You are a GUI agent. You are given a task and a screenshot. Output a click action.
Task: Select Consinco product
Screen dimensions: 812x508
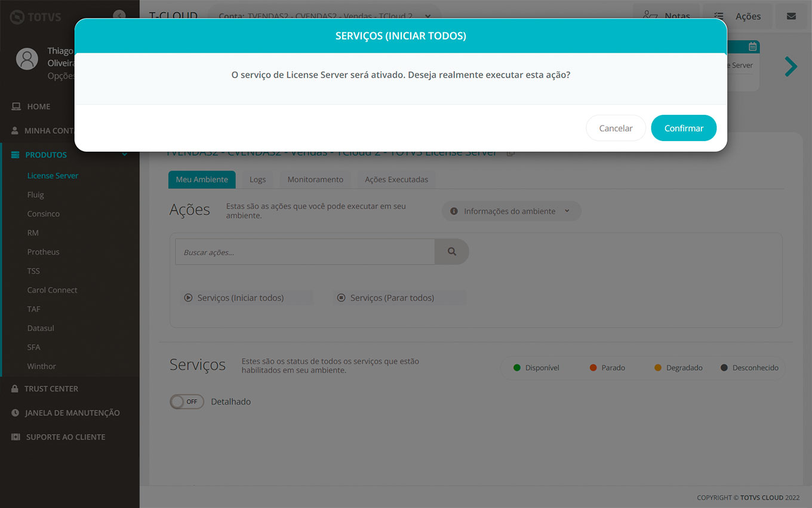point(43,214)
